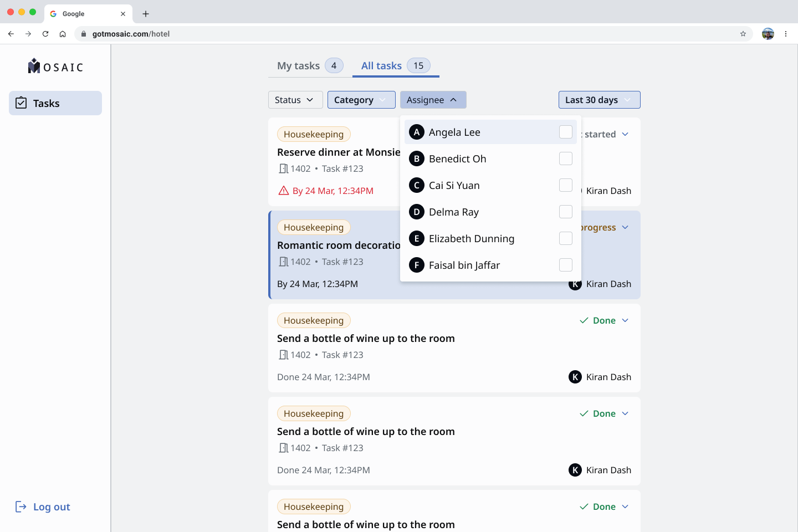
Task: Click Housekeeping tag on Romantic room decoration task
Action: coord(314,227)
